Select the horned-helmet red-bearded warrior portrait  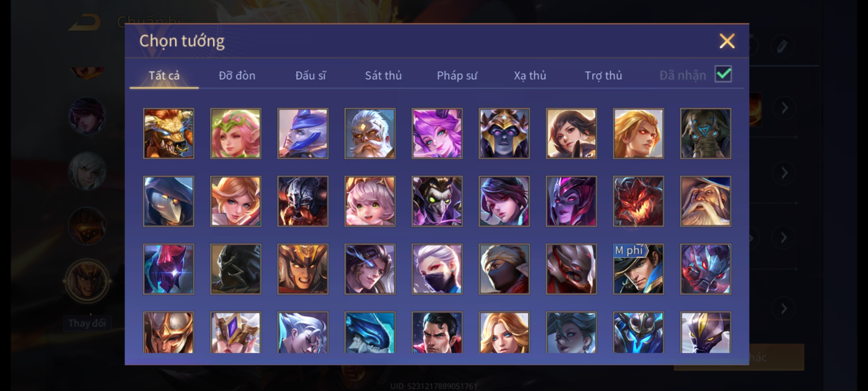(303, 201)
